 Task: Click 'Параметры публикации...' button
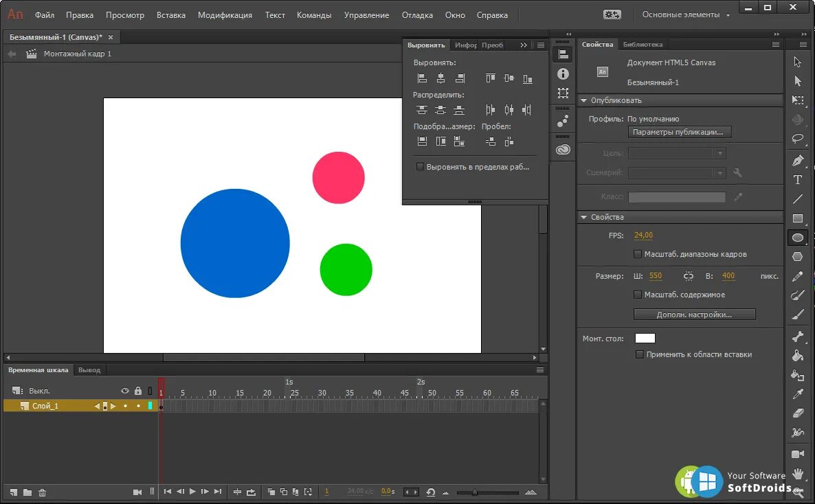click(679, 132)
